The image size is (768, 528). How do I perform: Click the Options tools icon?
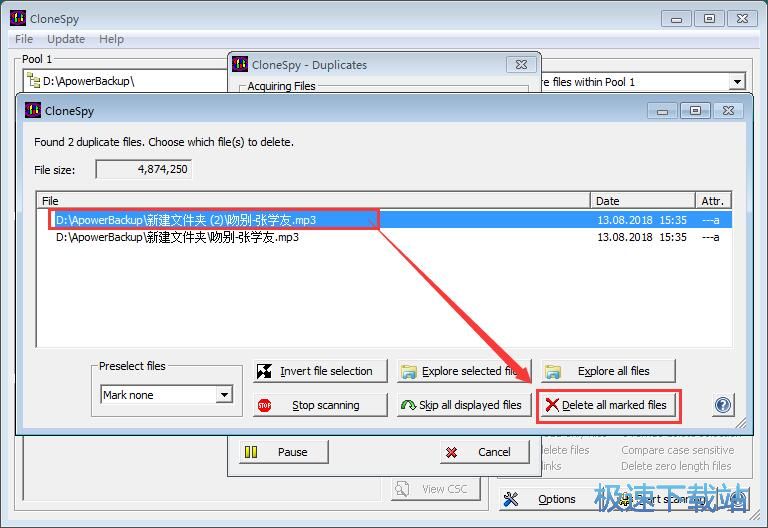(x=511, y=499)
